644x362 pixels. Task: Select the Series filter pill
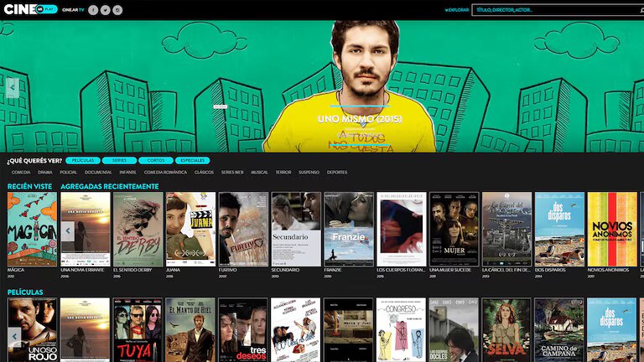pos(119,160)
